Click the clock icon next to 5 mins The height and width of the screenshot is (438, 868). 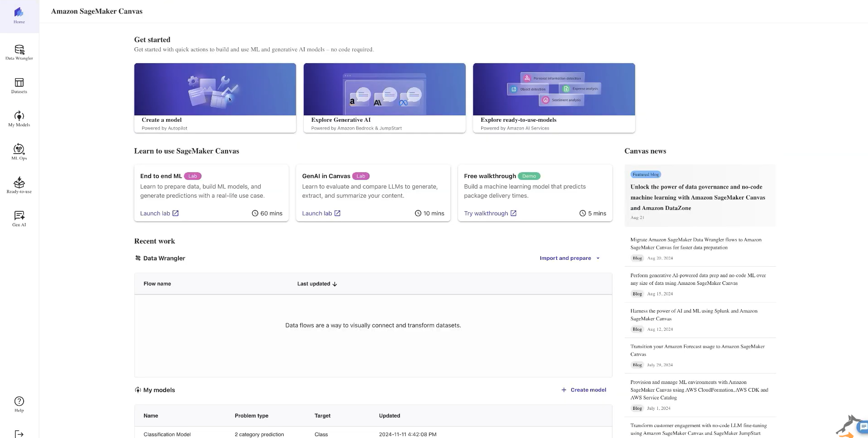(x=582, y=213)
